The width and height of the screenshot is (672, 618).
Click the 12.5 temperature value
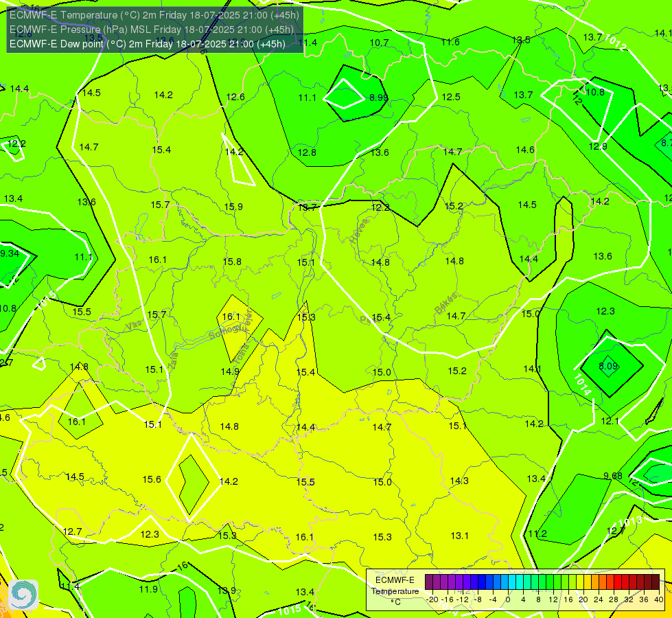451,97
